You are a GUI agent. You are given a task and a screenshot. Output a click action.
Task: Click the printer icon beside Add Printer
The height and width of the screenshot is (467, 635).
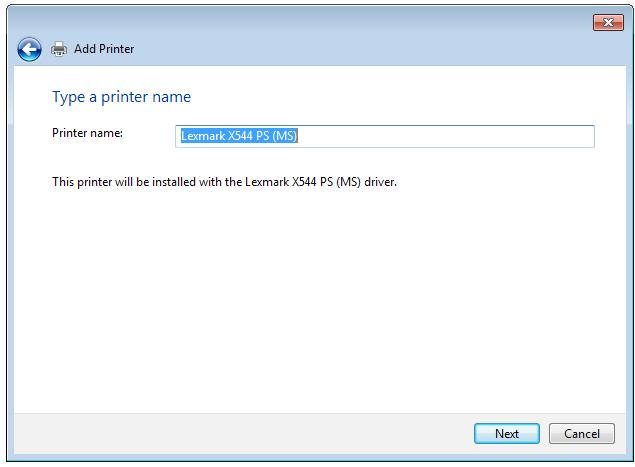click(x=59, y=49)
